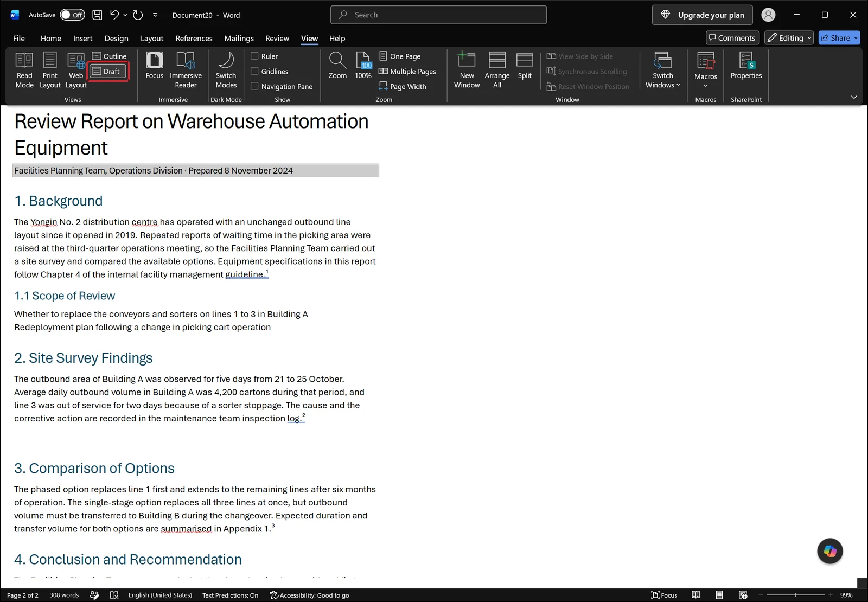Check the Navigation Pane box
This screenshot has width=868, height=602.
pos(254,86)
